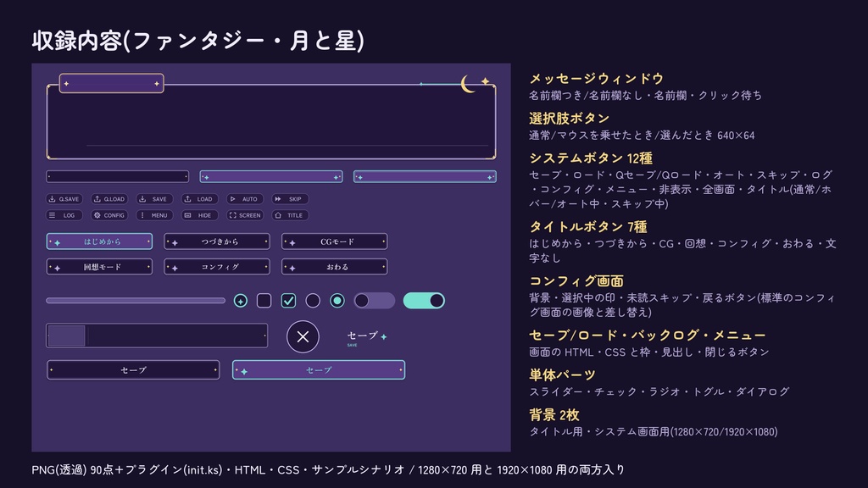Click the middle hover-state choice button

(x=271, y=176)
